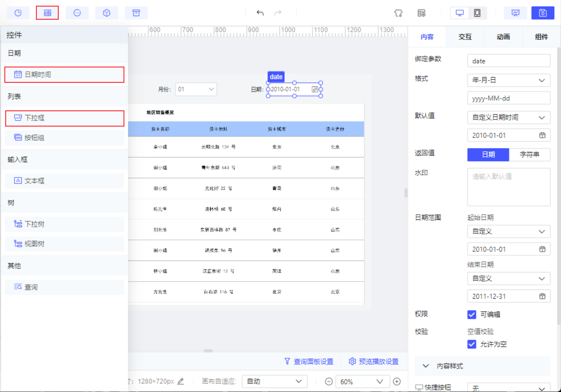This screenshot has height=392, width=561.
Task: Click the archive box toolbar icon
Action: [x=136, y=13]
